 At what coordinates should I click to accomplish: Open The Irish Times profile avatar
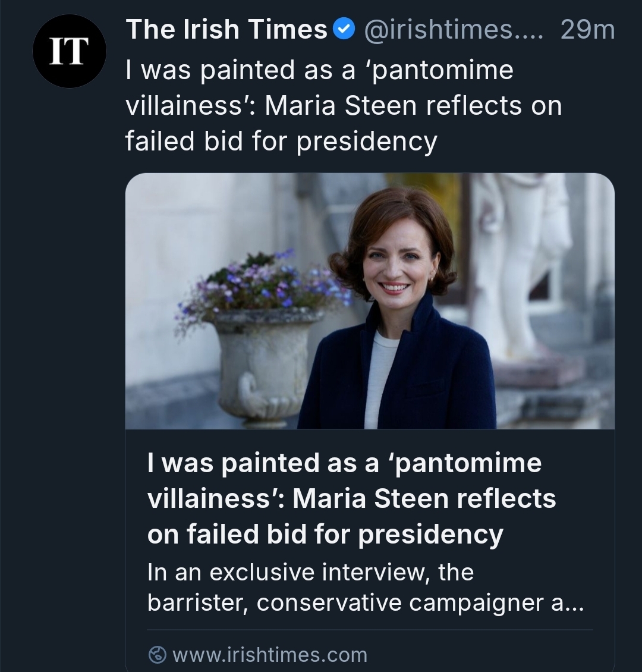(x=69, y=52)
